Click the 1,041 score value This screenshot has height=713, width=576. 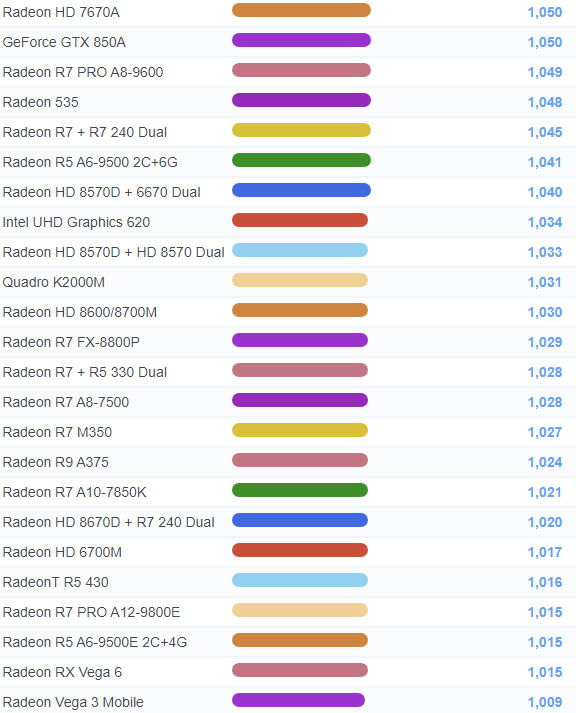point(544,162)
